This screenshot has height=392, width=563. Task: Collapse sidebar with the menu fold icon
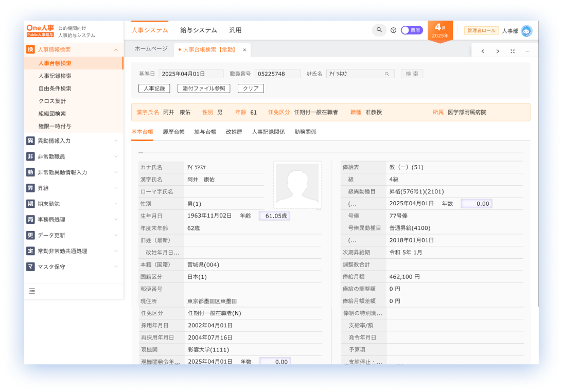click(x=32, y=291)
